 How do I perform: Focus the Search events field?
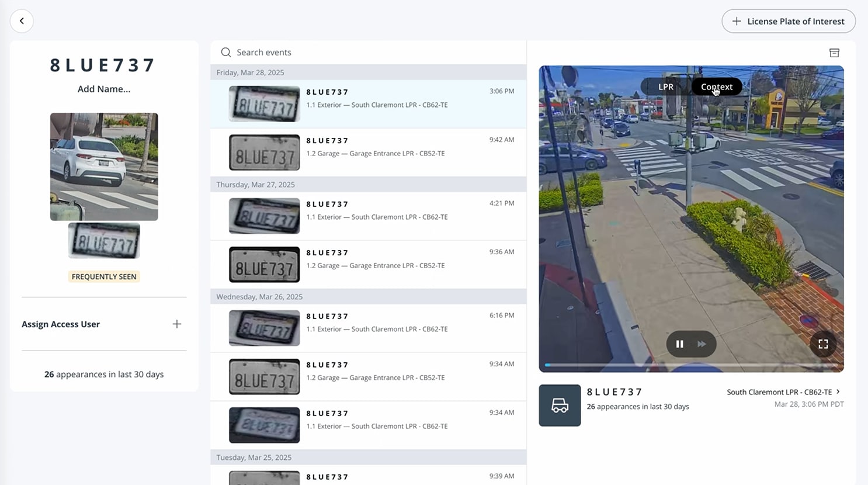368,52
